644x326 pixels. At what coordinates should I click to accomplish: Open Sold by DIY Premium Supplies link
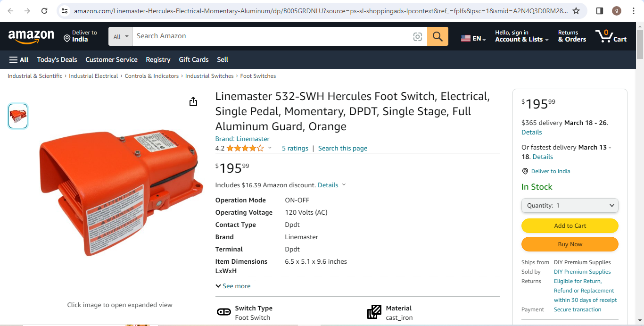point(582,272)
